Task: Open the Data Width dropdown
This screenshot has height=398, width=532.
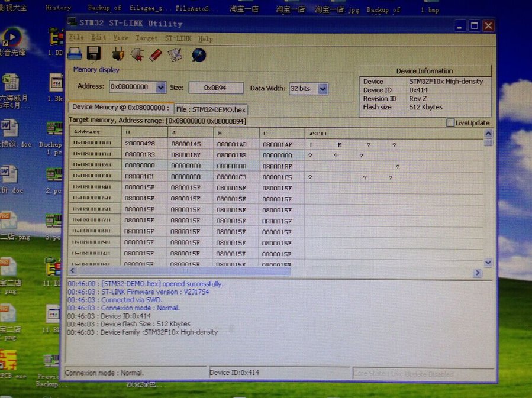Action: 323,89
